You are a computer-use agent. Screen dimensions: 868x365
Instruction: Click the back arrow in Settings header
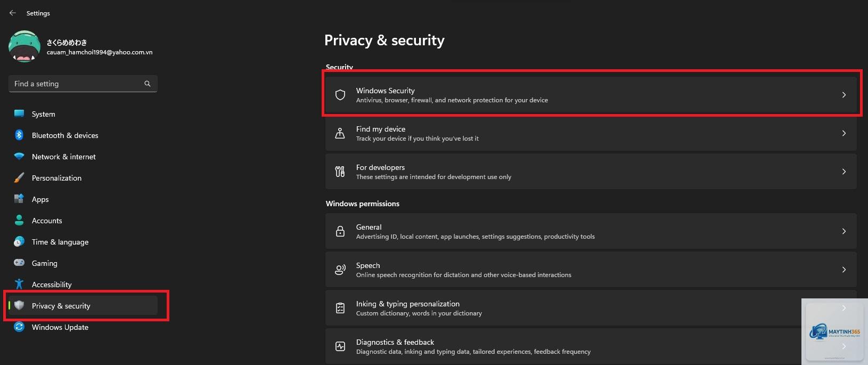coord(13,13)
